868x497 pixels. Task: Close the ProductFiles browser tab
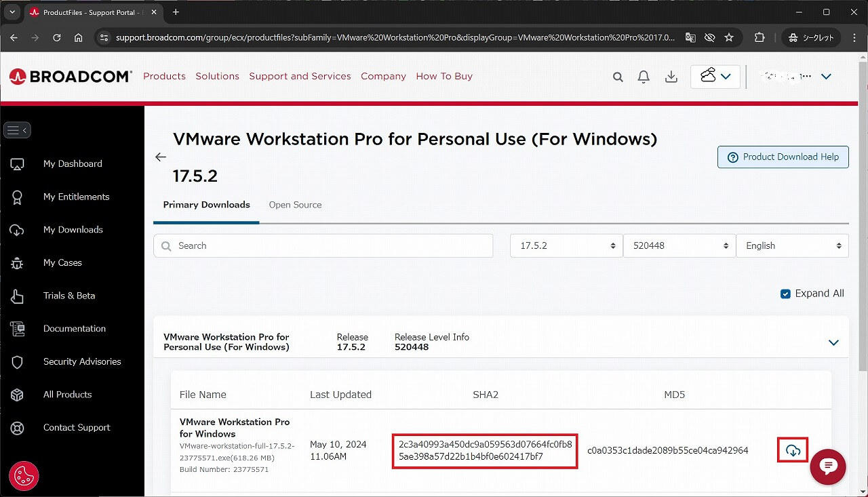153,12
